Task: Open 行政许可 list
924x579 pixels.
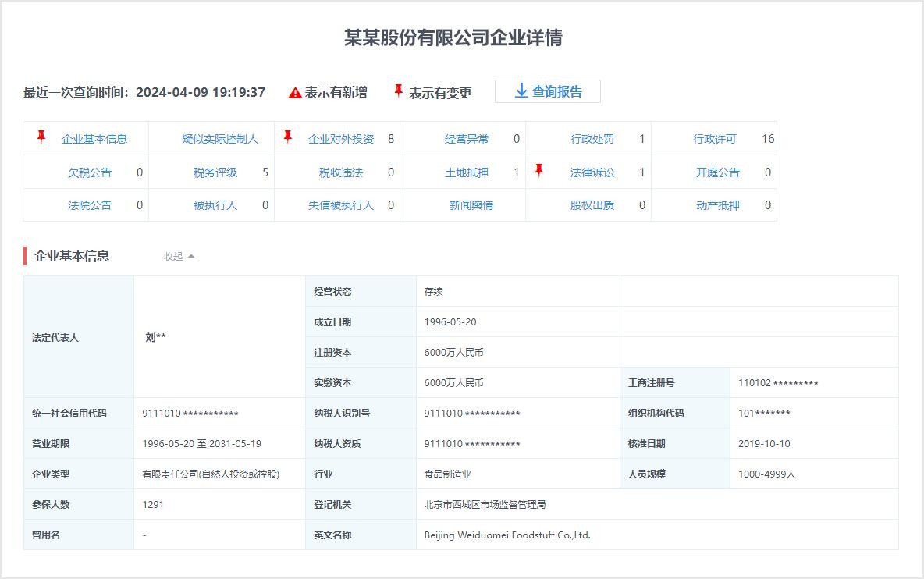Action: (x=714, y=139)
